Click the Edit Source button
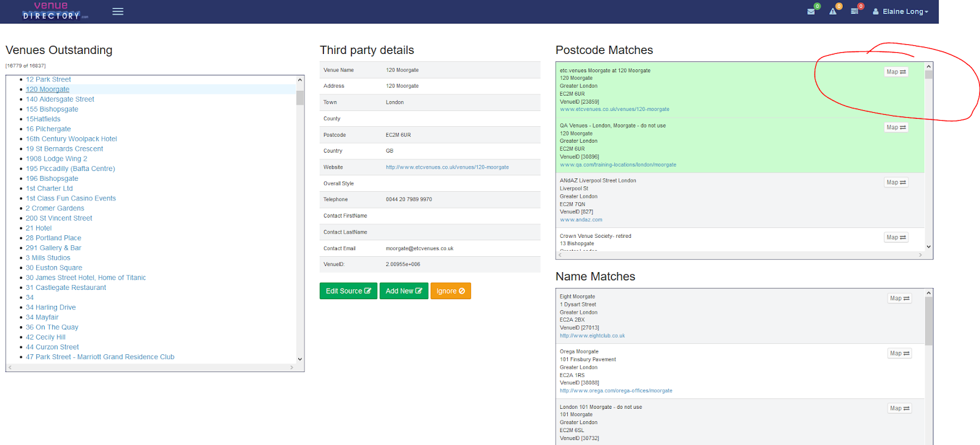The height and width of the screenshot is (445, 980). click(349, 291)
